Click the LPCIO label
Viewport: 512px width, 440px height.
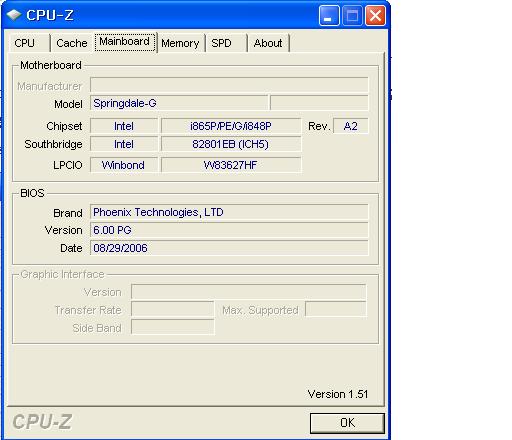coord(68,165)
